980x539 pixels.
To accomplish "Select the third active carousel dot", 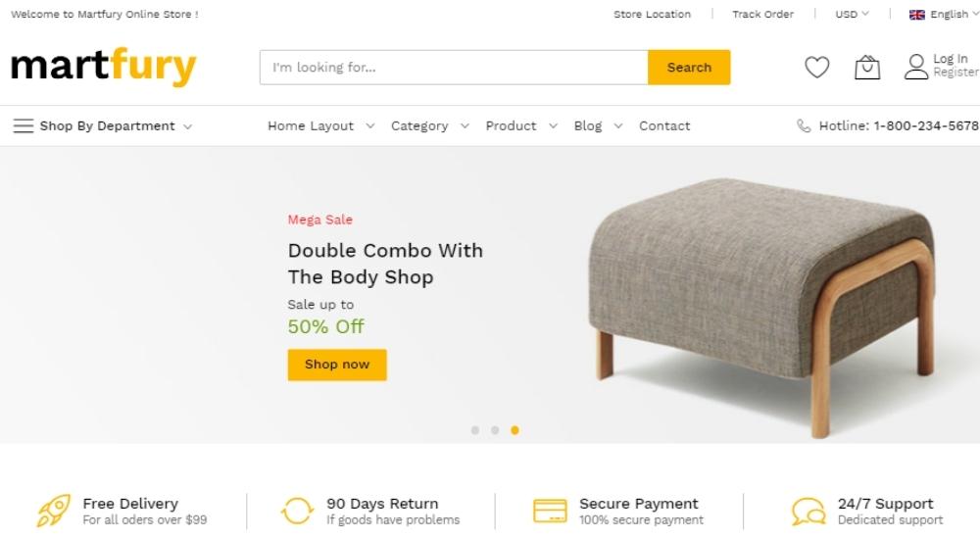I will pos(514,430).
